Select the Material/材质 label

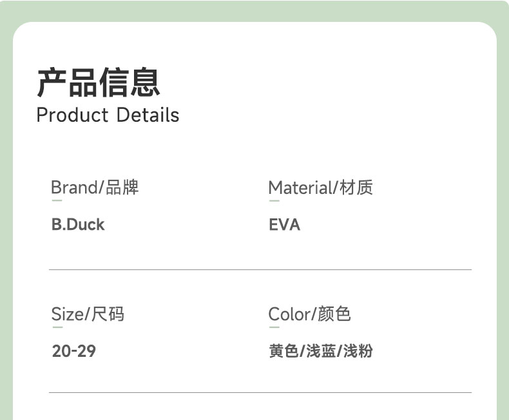pos(320,187)
